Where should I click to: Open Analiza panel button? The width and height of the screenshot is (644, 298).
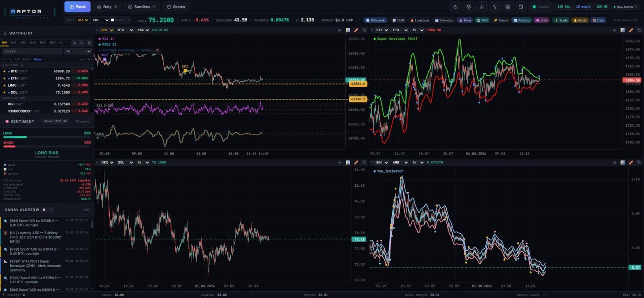(x=521, y=20)
